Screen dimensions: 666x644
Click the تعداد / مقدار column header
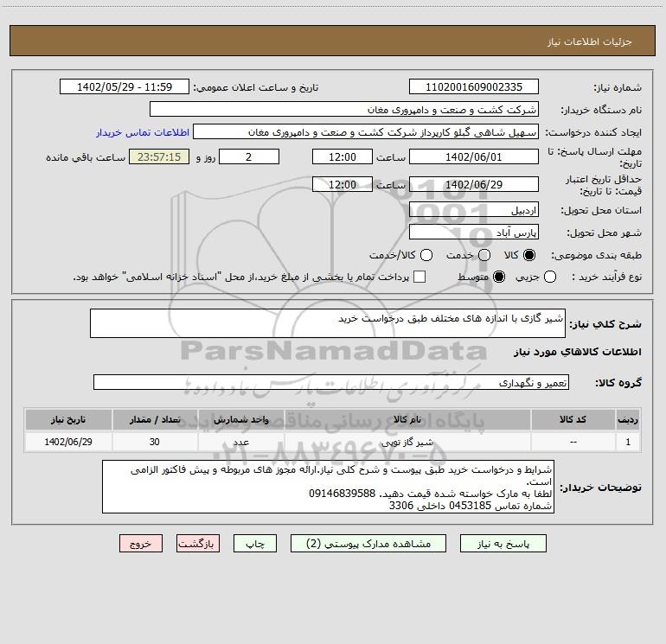(x=155, y=419)
